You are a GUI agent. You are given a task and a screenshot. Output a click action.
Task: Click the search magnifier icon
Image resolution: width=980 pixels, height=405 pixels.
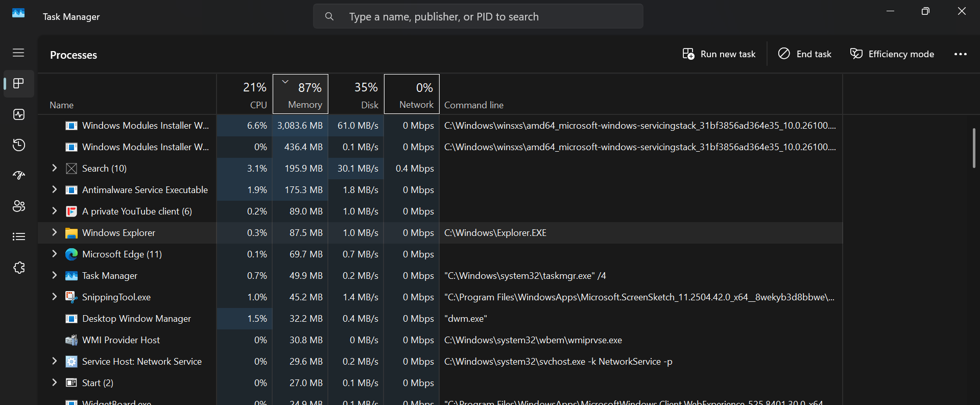pyautogui.click(x=329, y=16)
